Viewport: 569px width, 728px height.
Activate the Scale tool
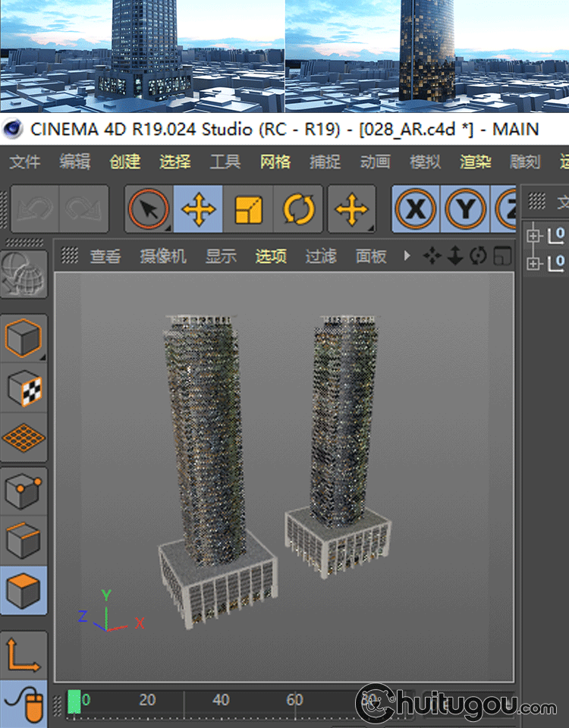248,209
